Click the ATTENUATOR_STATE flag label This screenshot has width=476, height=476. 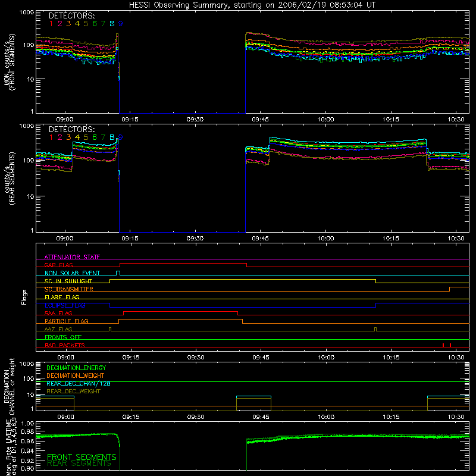(72, 257)
